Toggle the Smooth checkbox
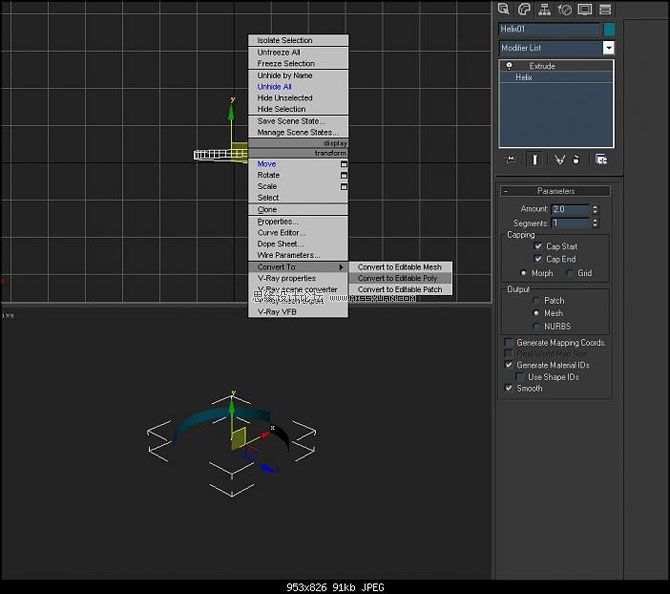670x594 pixels. tap(508, 388)
